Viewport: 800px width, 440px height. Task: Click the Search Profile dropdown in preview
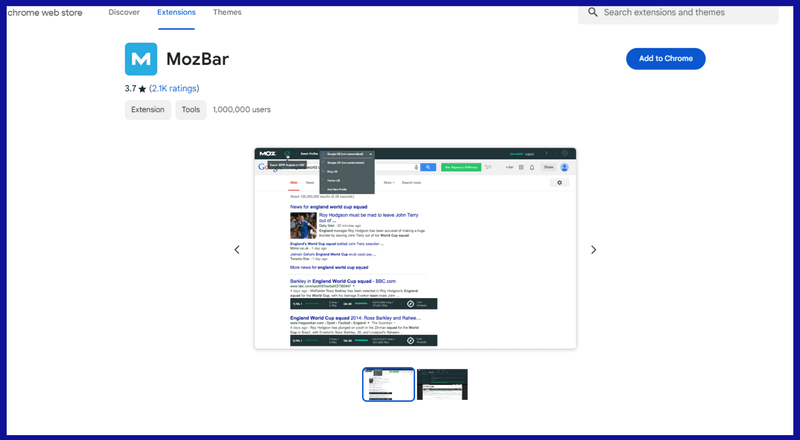(345, 154)
